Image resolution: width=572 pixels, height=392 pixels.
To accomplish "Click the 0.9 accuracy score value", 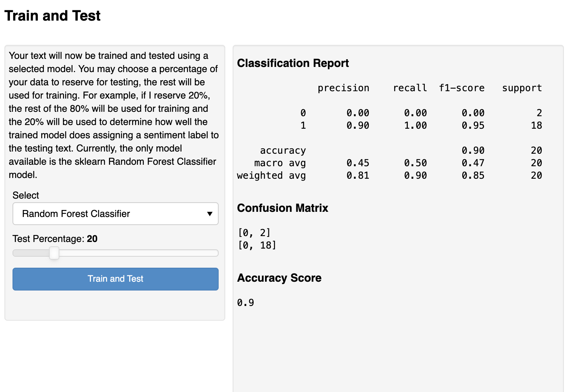I will click(x=246, y=303).
